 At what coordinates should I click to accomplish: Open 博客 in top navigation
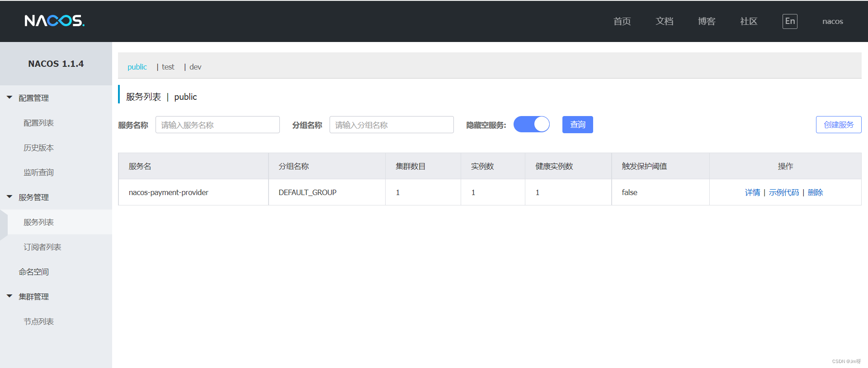point(707,21)
